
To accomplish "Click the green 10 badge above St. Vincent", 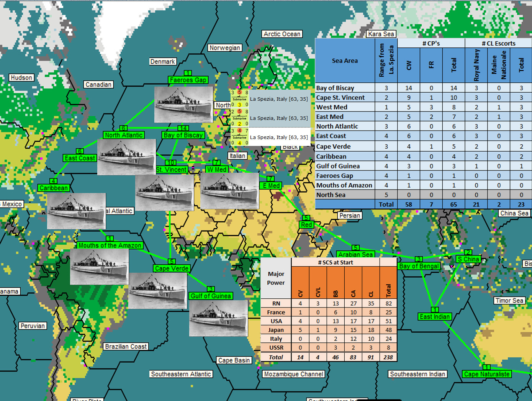I will [171, 163].
